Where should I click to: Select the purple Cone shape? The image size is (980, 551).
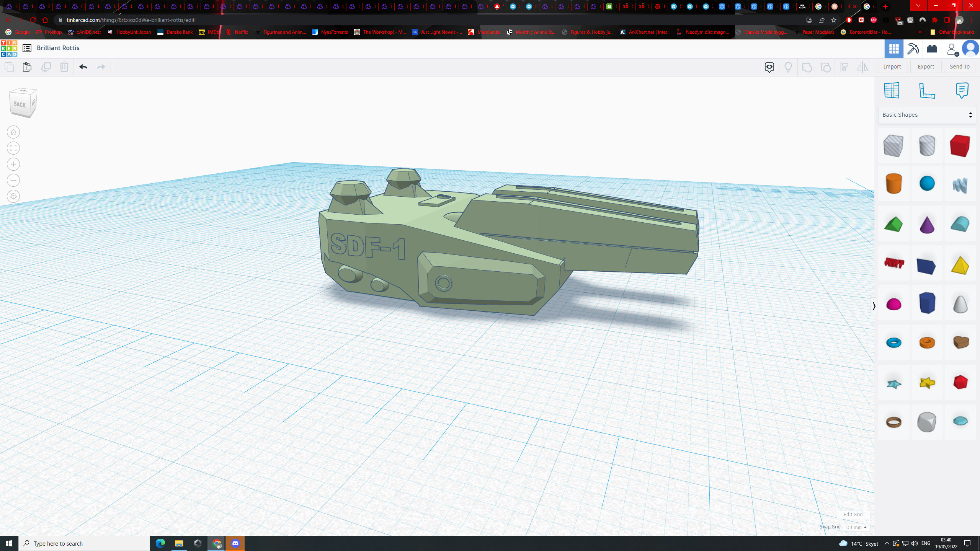927,224
